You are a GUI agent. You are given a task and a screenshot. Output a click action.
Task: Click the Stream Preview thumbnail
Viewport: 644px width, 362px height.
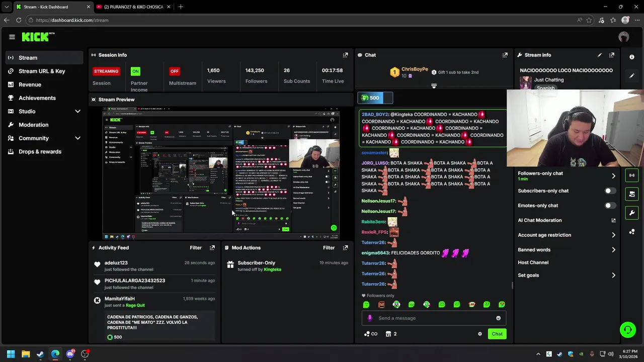pyautogui.click(x=221, y=173)
